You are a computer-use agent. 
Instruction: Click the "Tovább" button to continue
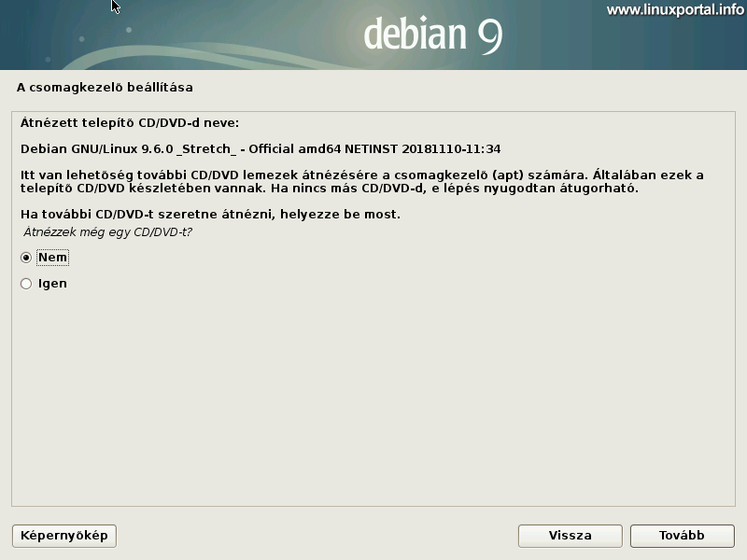[x=683, y=536]
